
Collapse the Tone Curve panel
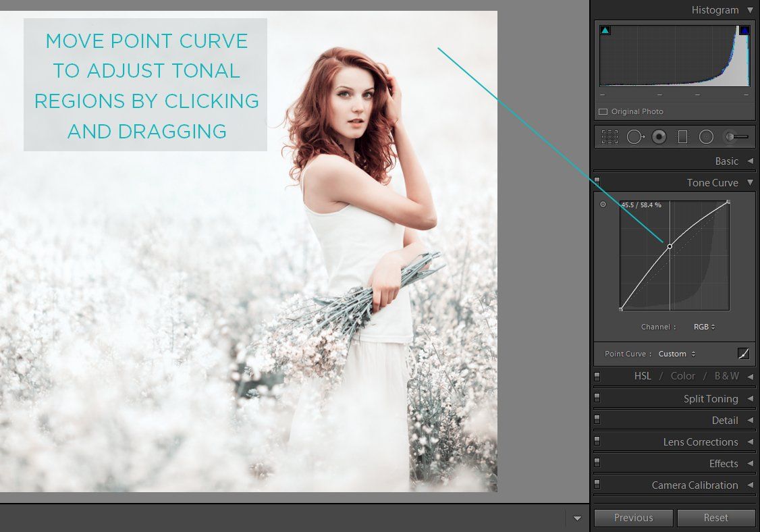click(x=751, y=182)
